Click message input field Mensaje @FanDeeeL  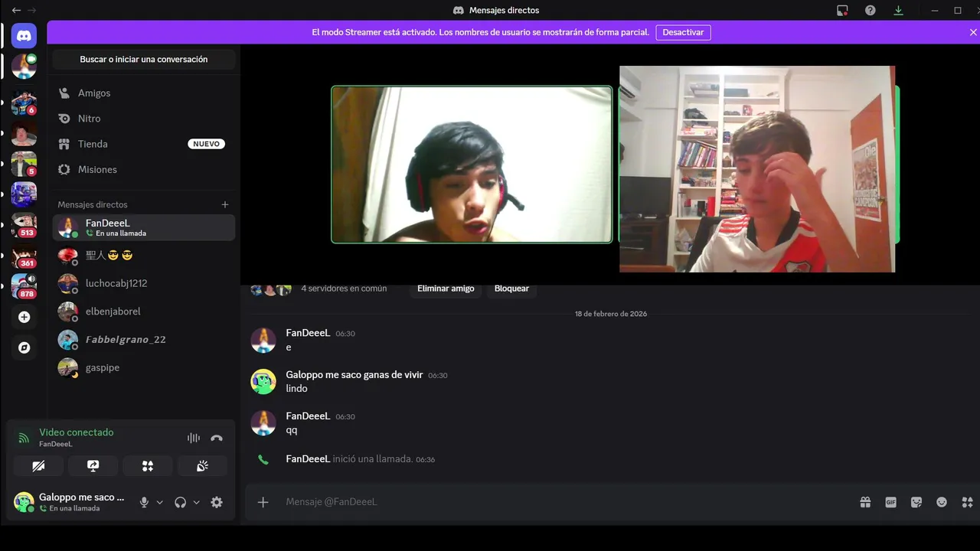[x=567, y=502]
